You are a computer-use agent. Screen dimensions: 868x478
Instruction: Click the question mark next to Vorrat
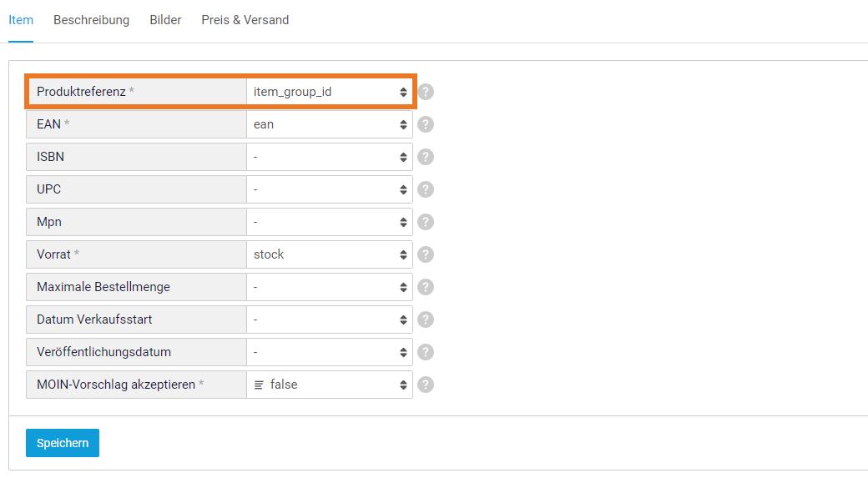[425, 254]
